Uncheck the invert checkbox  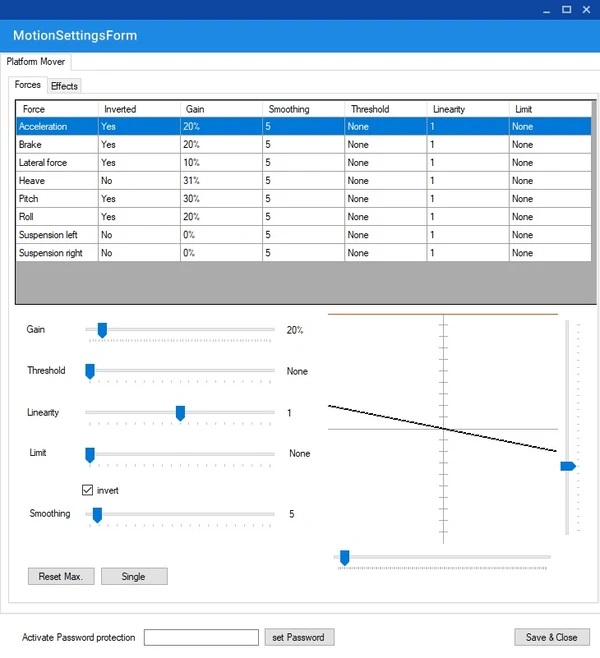click(x=88, y=491)
